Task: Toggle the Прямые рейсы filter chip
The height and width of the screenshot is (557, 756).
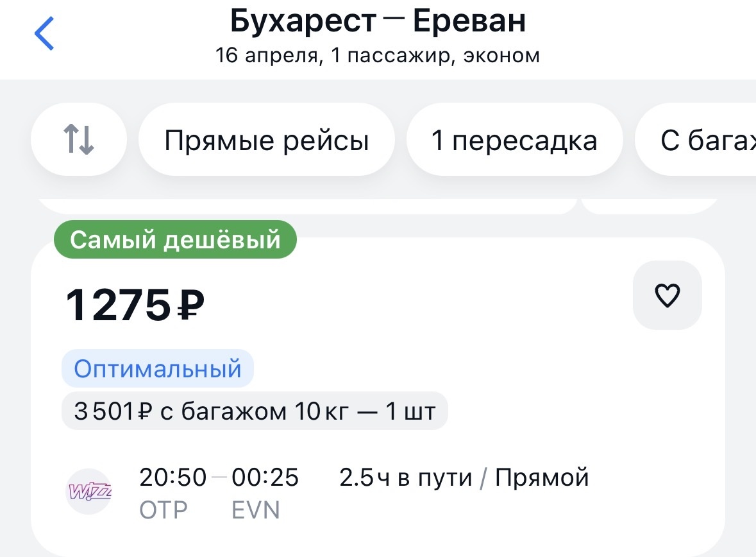Action: tap(266, 139)
